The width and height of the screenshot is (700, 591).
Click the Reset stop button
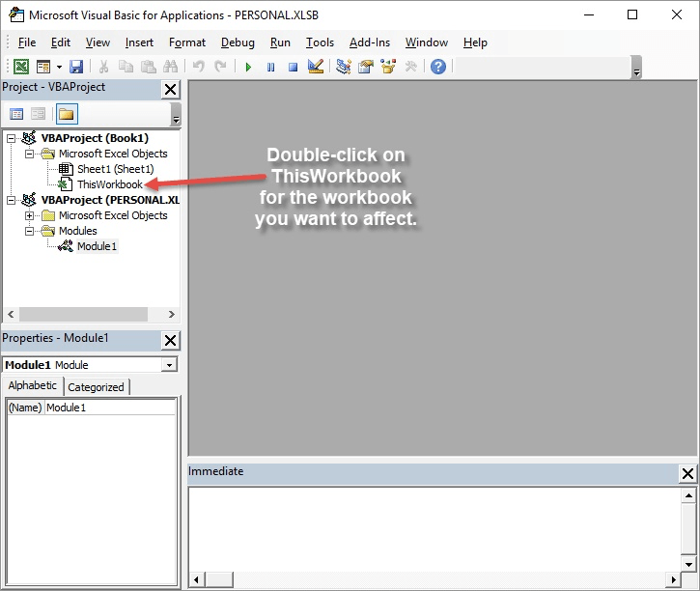(293, 68)
